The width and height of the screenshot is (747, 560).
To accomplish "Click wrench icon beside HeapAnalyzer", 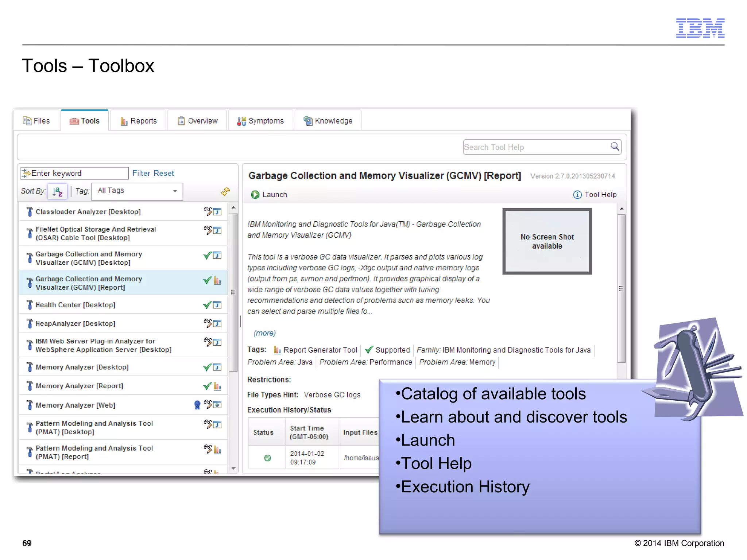I will pos(30,323).
